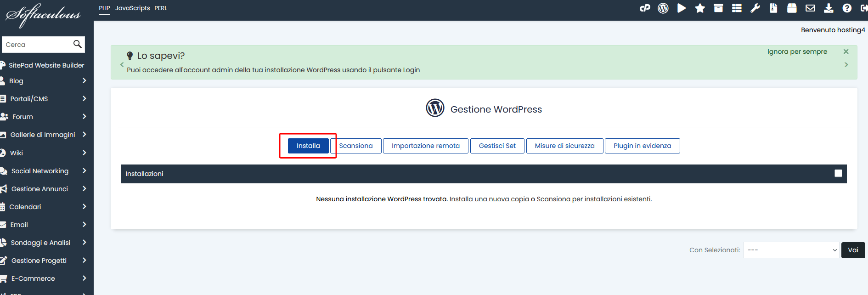Click the Installa button

(x=308, y=146)
